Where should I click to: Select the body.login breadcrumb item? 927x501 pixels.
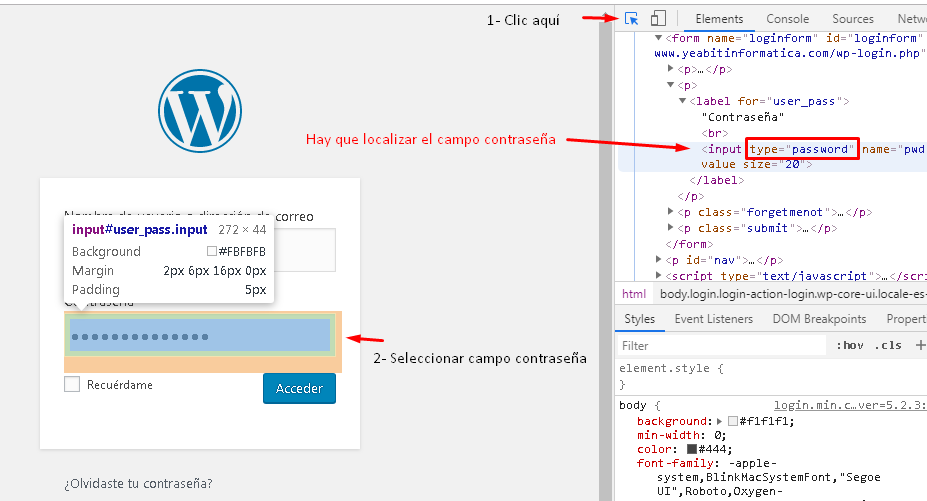(x=793, y=294)
